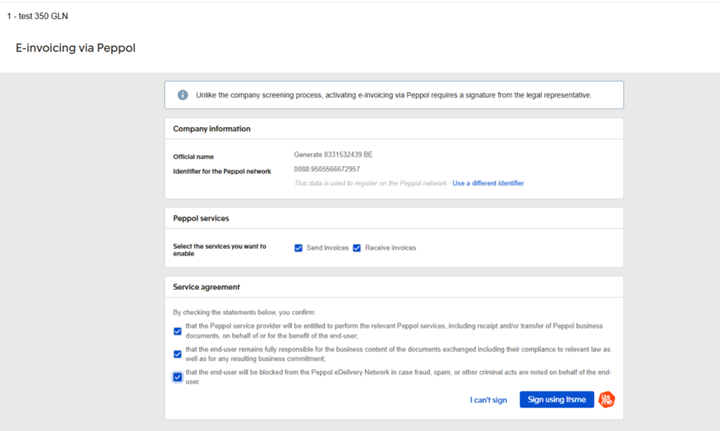Toggle the Peppol service provider entitlement statement checkbox
This screenshot has width=720, height=431.
(x=177, y=331)
